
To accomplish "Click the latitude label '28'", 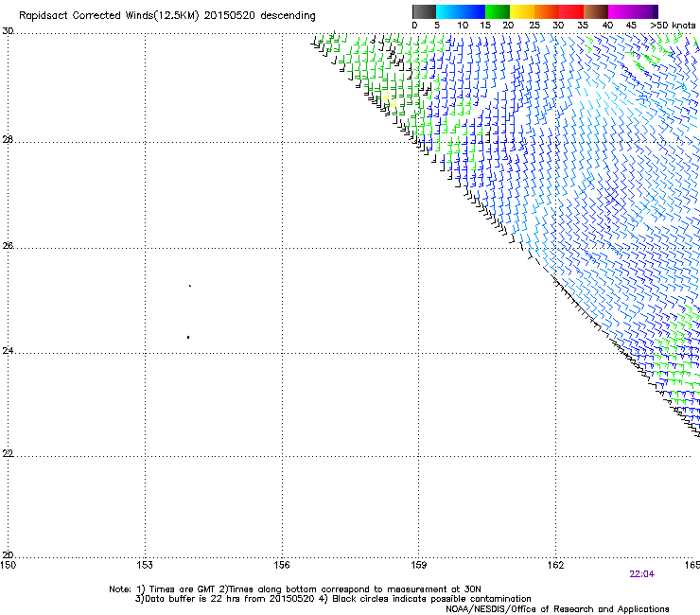I will (8, 139).
